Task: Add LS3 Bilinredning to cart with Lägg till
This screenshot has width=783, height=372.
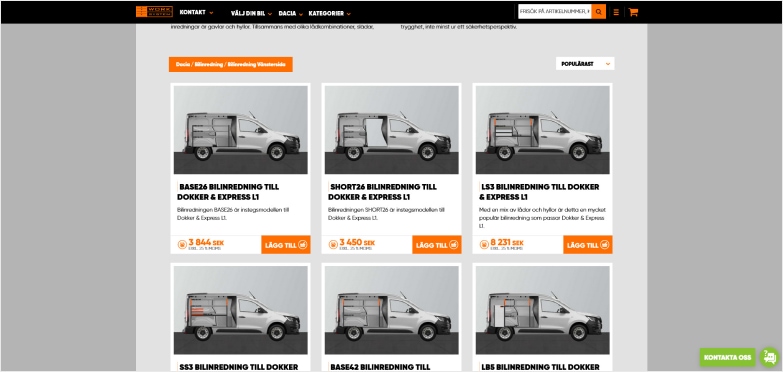Action: 588,245
